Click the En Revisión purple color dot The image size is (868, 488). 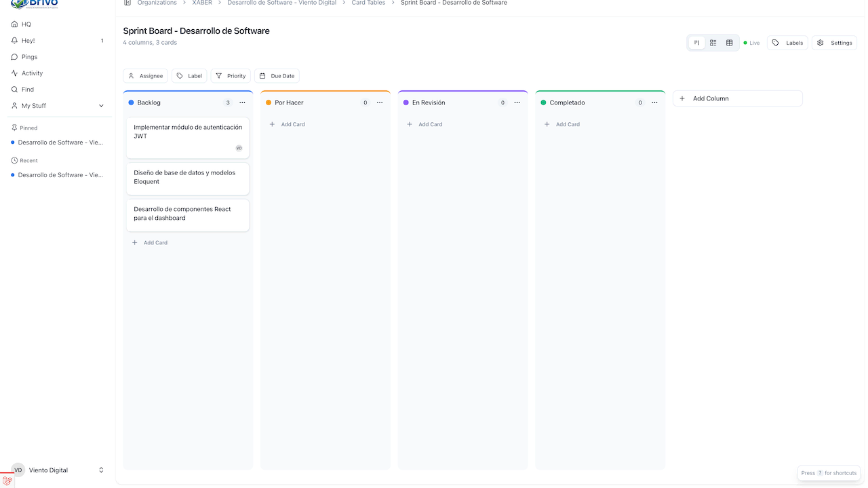point(406,102)
